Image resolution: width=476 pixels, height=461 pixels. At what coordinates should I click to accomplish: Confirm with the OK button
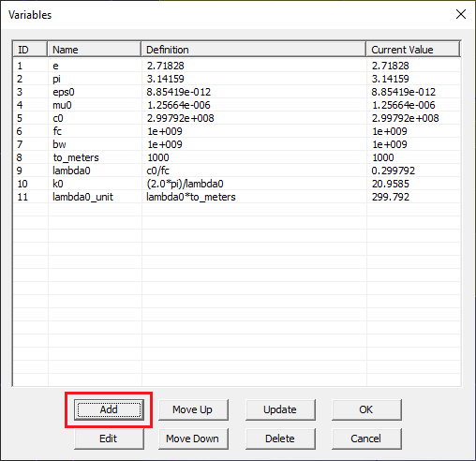[366, 409]
